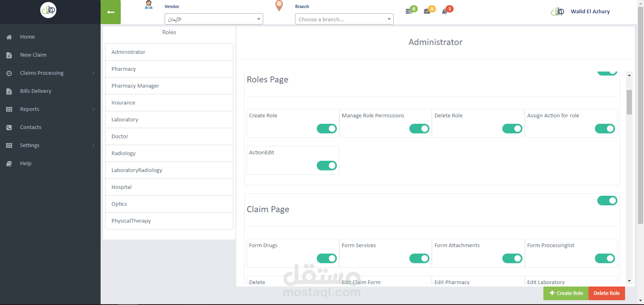Screen dimensions: 644x305
Task: Click the Help book icon
Action: tap(9, 164)
